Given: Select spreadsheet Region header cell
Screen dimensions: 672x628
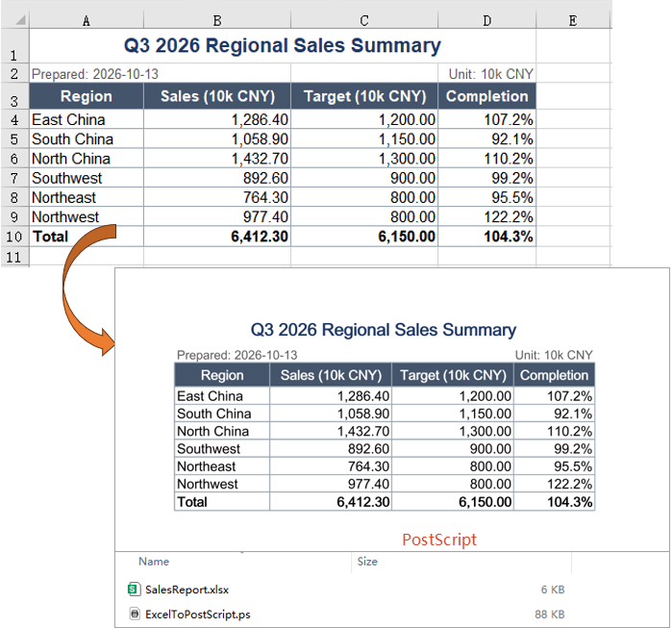Looking at the screenshot, I should point(87,96).
